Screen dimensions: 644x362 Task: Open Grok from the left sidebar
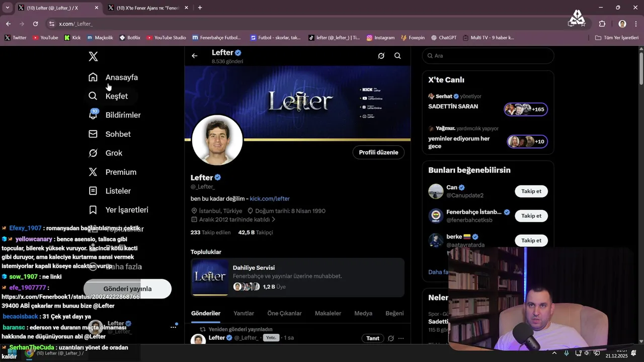[x=106, y=153]
